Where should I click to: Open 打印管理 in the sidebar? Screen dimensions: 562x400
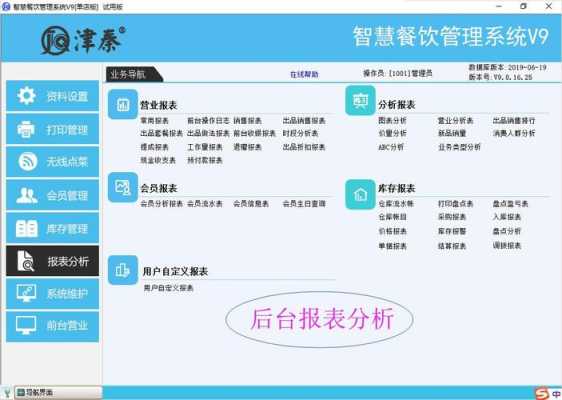tap(52, 129)
